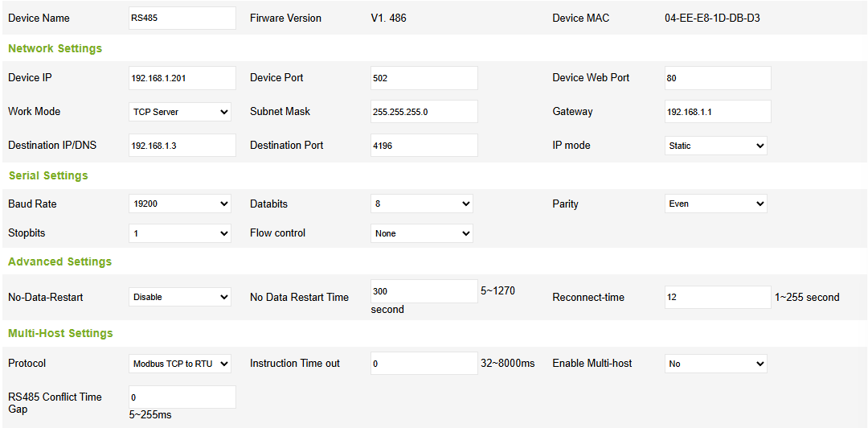Screen dimensions: 868x428
Task: Focus the RS485 Conflict Time Gap field
Action: (x=182, y=397)
